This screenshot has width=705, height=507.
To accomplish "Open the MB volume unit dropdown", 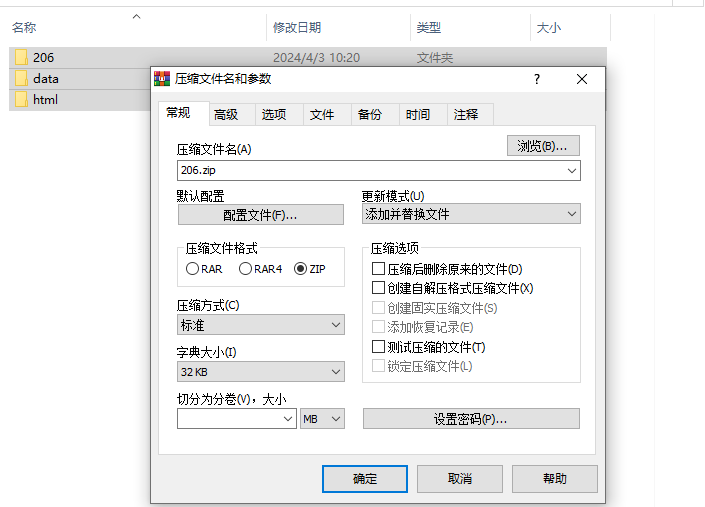I will point(323,419).
